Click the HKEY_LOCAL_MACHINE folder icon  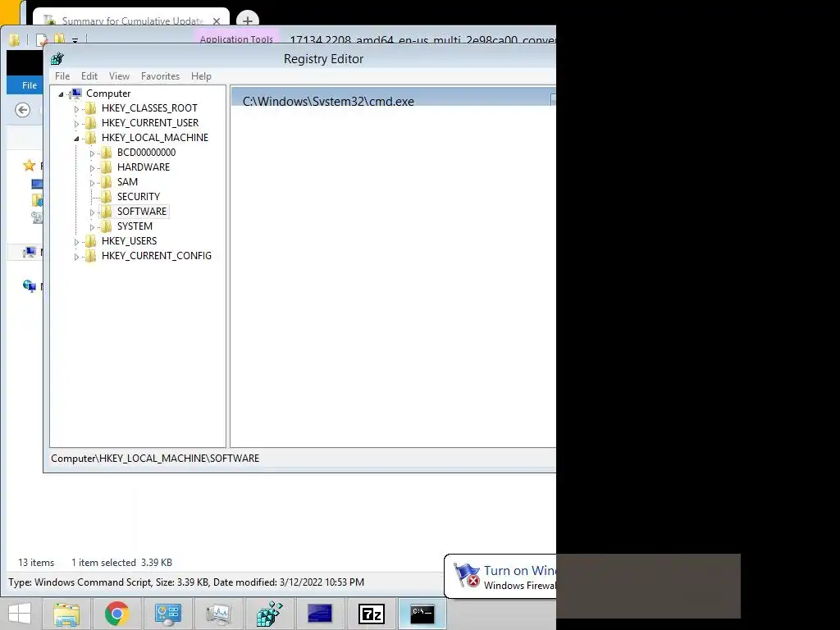tap(91, 138)
